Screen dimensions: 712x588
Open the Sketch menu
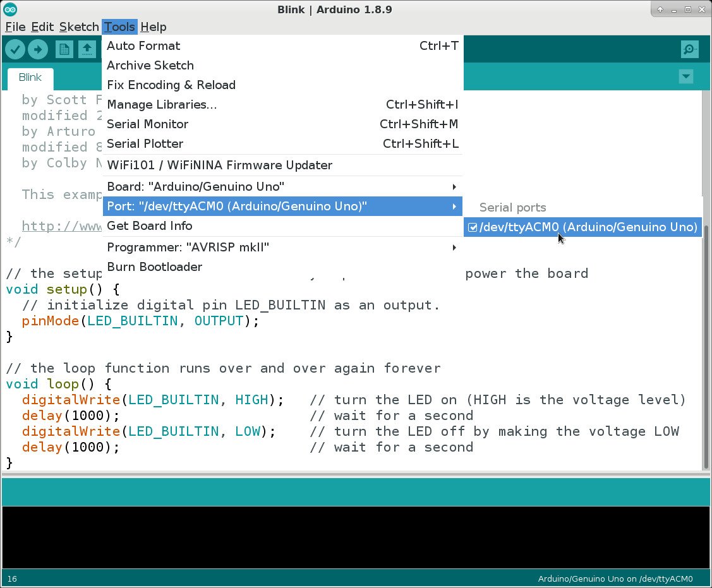point(79,27)
